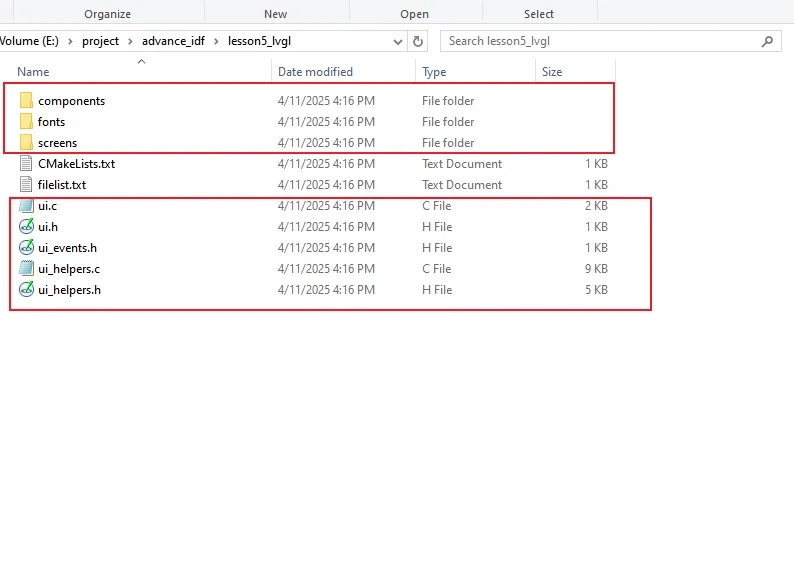
Task: Select the ui_helpers.c file icon
Action: pyautogui.click(x=26, y=269)
